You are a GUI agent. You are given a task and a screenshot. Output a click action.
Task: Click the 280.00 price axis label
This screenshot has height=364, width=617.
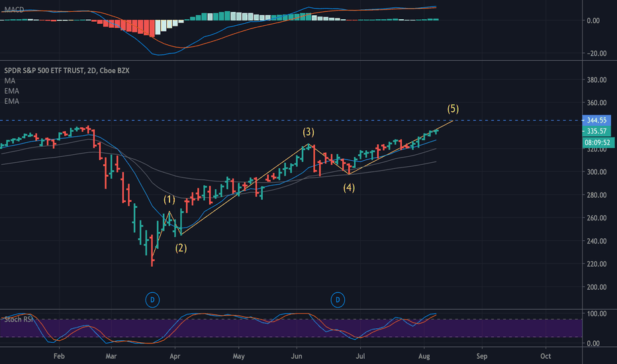click(596, 195)
